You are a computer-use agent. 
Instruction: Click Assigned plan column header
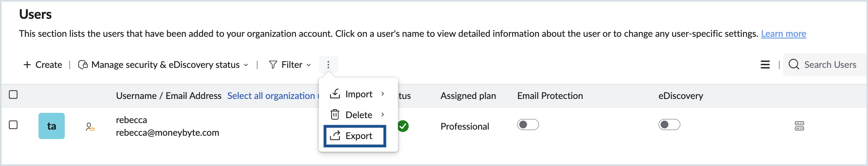point(468,96)
